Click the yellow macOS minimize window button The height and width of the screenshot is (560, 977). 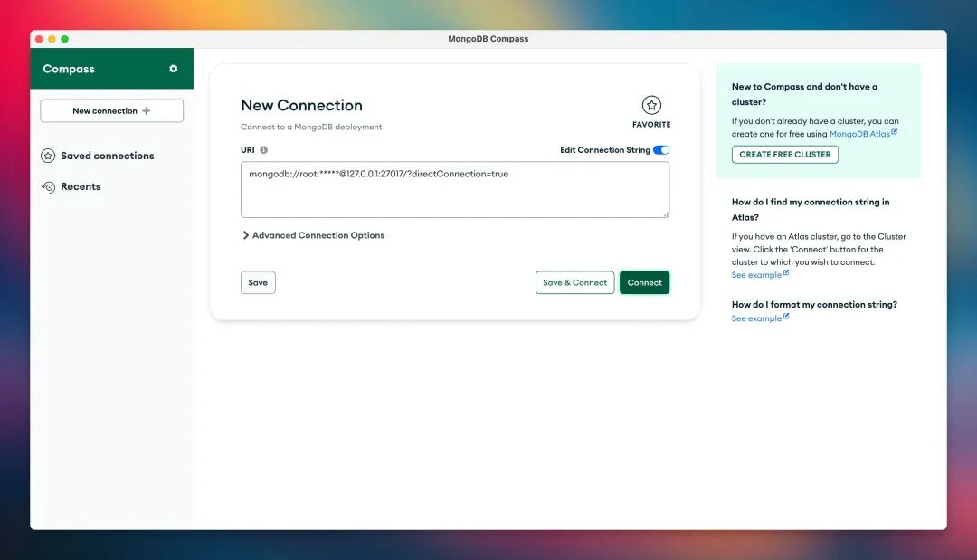coord(52,39)
